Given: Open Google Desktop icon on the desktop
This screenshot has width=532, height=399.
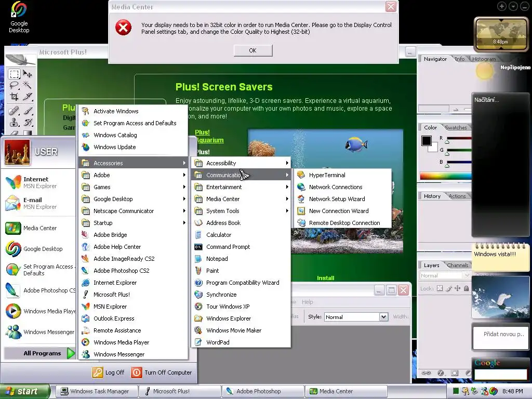Looking at the screenshot, I should (19, 17).
